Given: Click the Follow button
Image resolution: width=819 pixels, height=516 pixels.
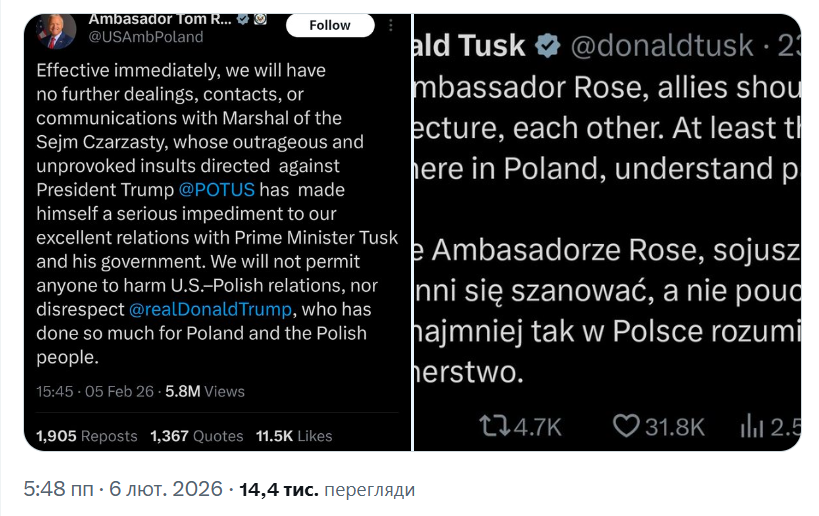Looking at the screenshot, I should (329, 25).
